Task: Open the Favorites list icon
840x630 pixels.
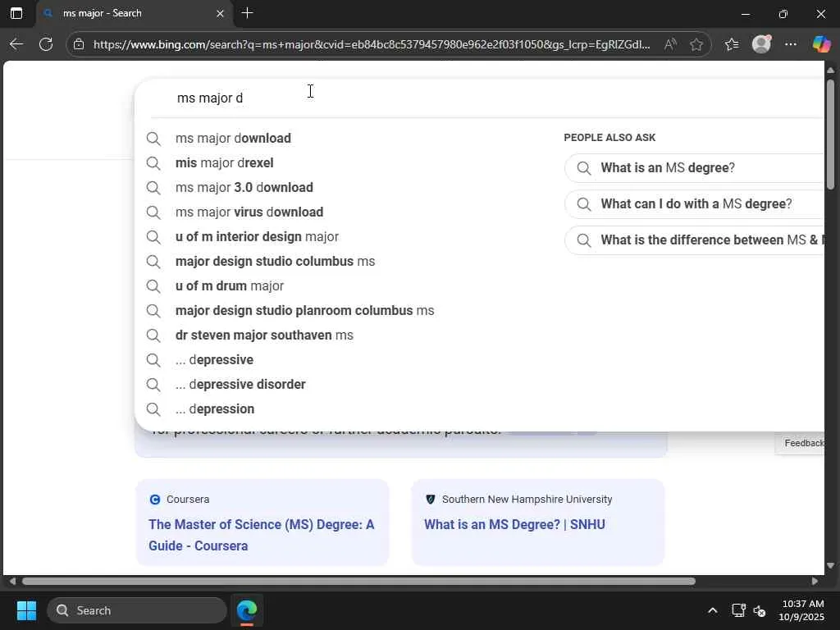Action: (x=732, y=44)
